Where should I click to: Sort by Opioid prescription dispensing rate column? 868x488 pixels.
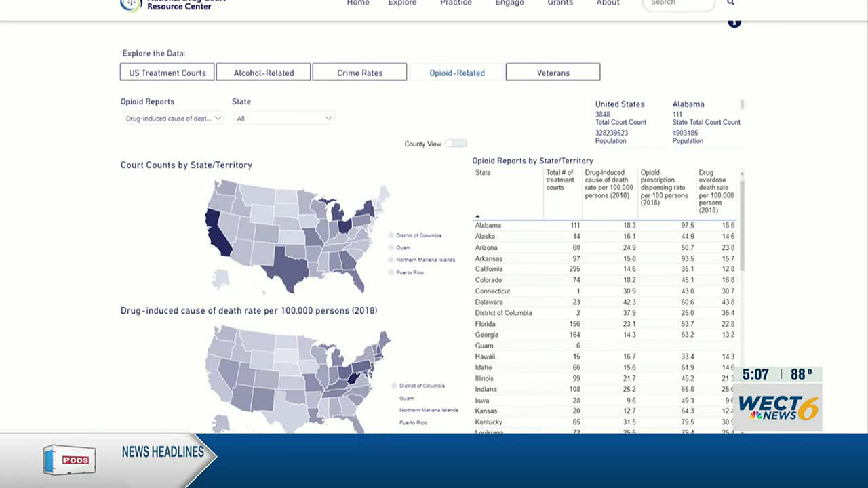point(665,188)
